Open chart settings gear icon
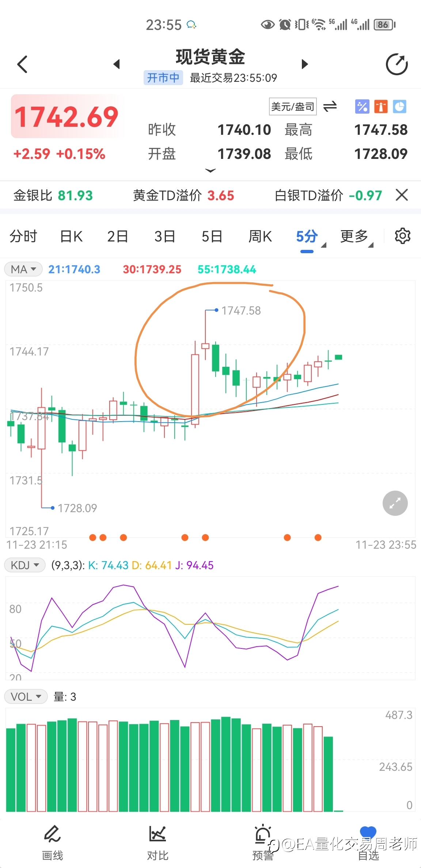Viewport: 421px width, 868px height. [403, 236]
